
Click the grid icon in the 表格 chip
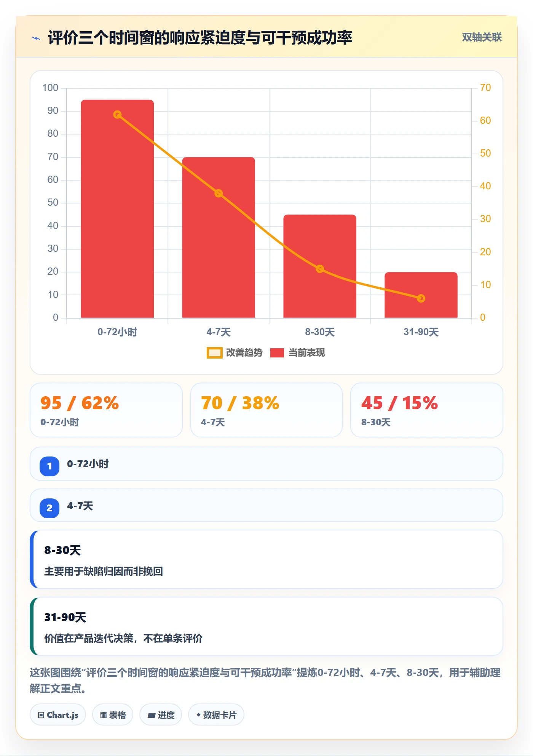pyautogui.click(x=103, y=715)
